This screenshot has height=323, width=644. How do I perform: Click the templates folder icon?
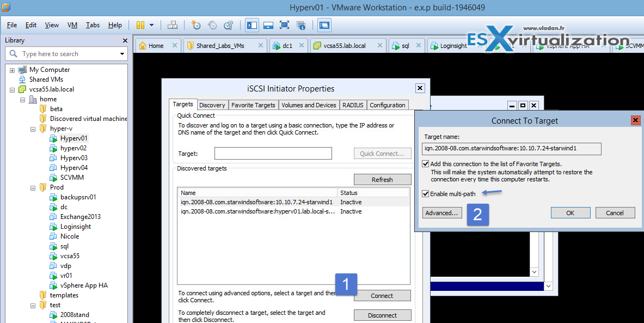coord(43,295)
